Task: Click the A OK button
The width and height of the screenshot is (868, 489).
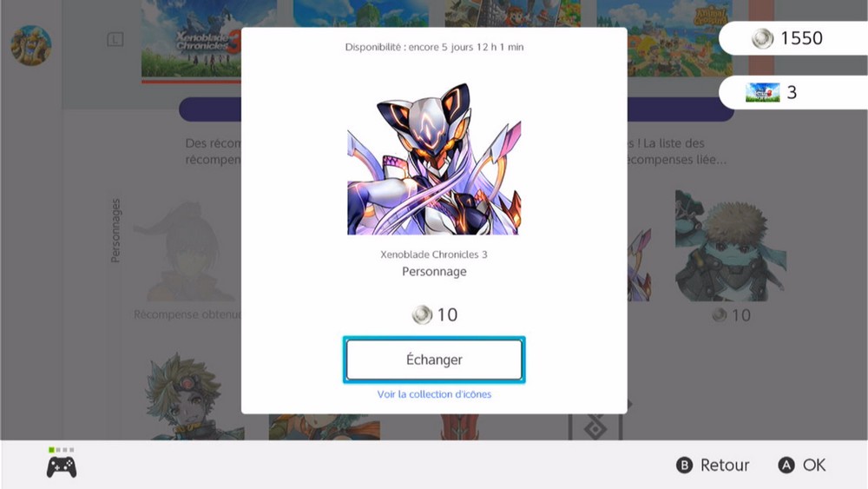Action: (801, 466)
